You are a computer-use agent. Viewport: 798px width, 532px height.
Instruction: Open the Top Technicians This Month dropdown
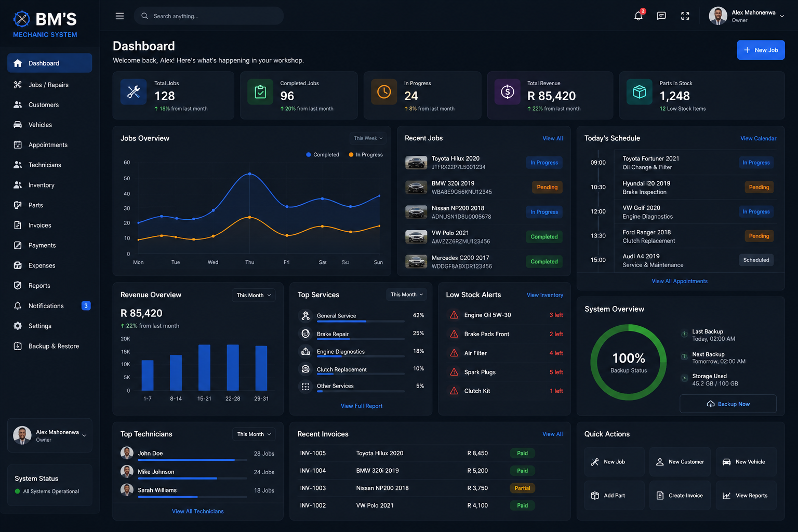click(254, 434)
